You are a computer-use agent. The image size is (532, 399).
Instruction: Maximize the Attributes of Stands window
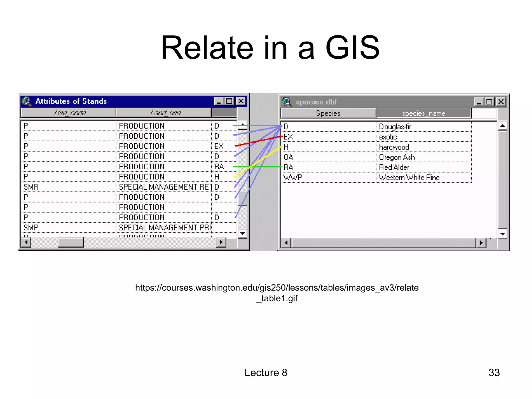point(229,101)
